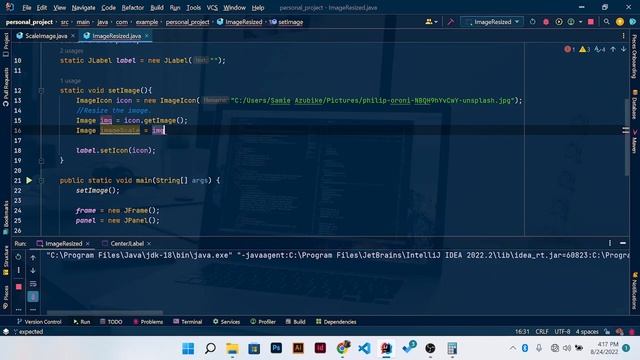Expand the profiler options arrow
This screenshot has width=640, height=360.
tap(580, 22)
